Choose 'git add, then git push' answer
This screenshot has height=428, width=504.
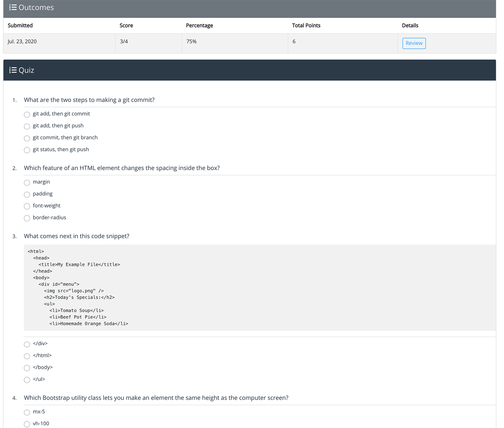coord(27,126)
